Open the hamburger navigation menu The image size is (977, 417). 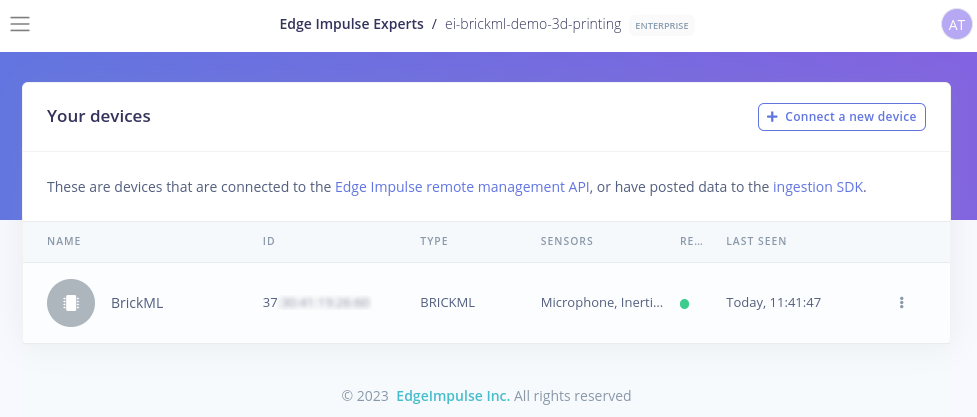click(20, 24)
